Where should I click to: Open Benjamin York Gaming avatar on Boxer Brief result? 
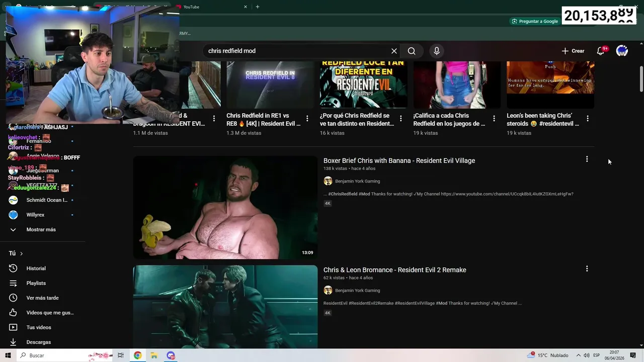click(x=328, y=181)
